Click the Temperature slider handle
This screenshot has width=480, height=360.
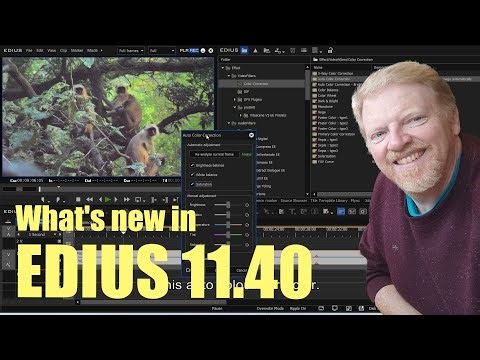click(228, 225)
